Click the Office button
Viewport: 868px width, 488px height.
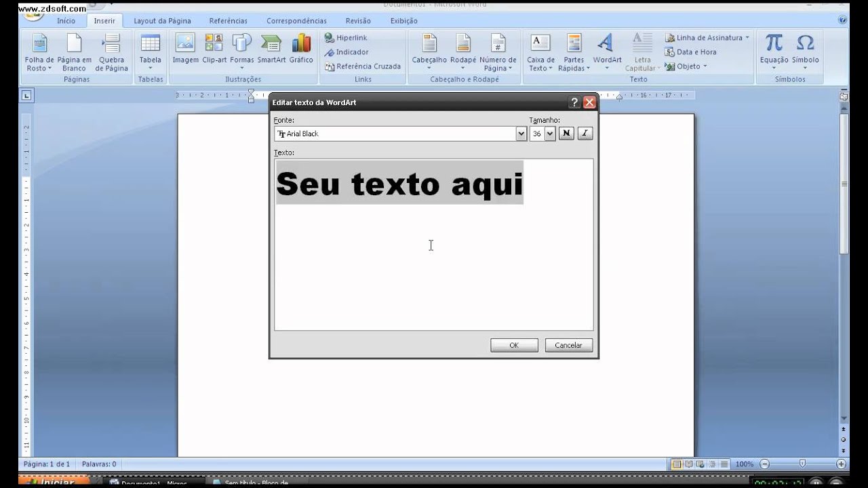click(x=32, y=15)
